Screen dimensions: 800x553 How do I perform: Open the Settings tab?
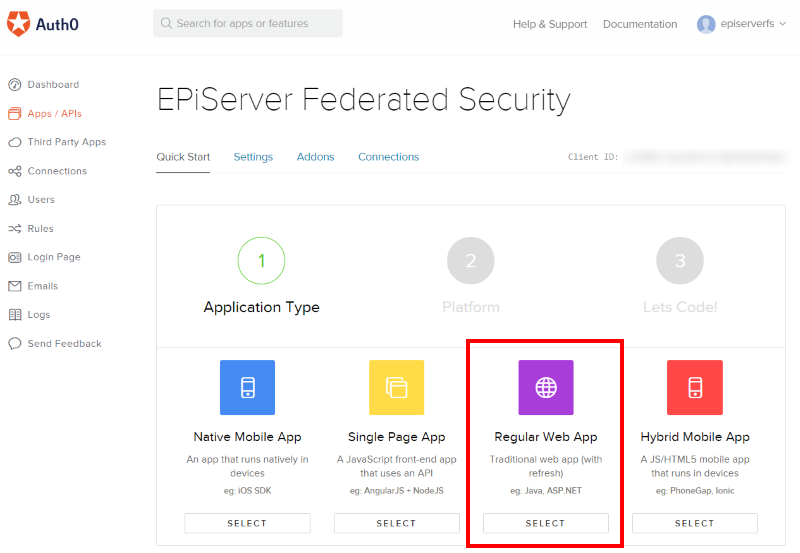point(253,157)
